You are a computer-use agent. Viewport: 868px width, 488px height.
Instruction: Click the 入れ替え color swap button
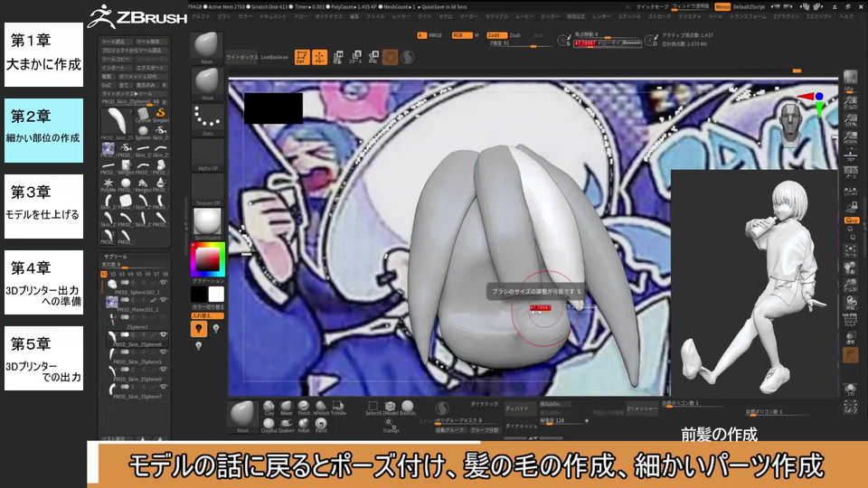208,315
